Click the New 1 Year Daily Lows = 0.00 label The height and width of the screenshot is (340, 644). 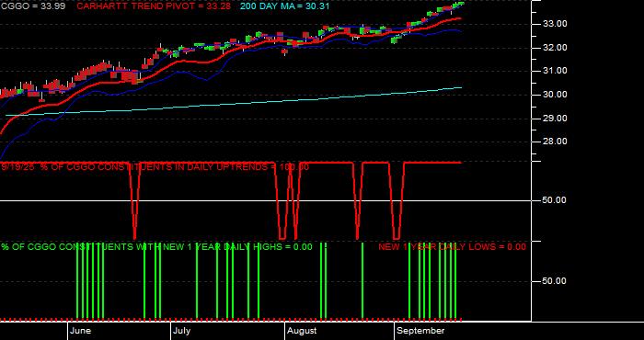452,247
